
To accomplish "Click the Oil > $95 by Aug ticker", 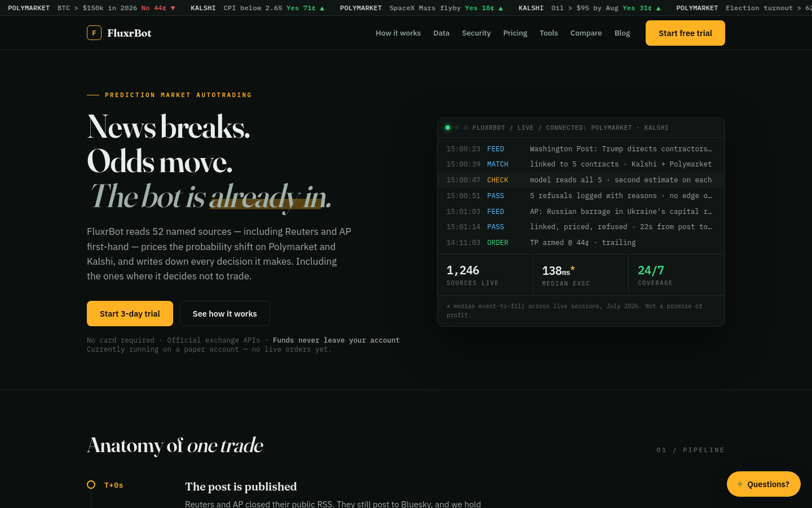I will (x=589, y=8).
